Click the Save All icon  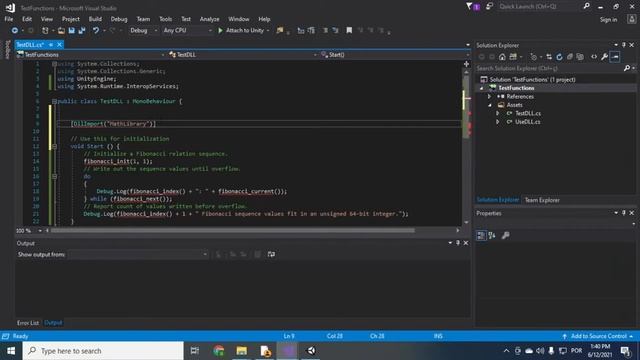pyautogui.click(x=82, y=31)
